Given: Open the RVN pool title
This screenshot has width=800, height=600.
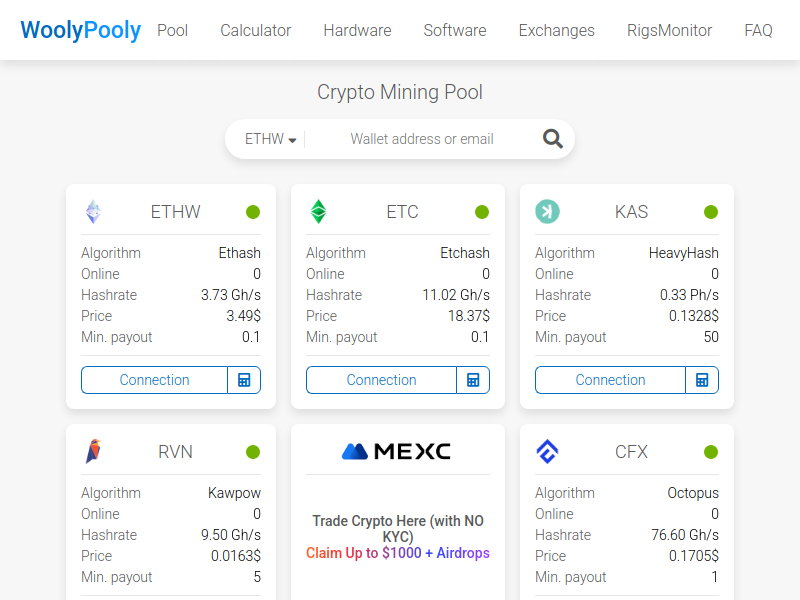Looking at the screenshot, I should pyautogui.click(x=176, y=452).
